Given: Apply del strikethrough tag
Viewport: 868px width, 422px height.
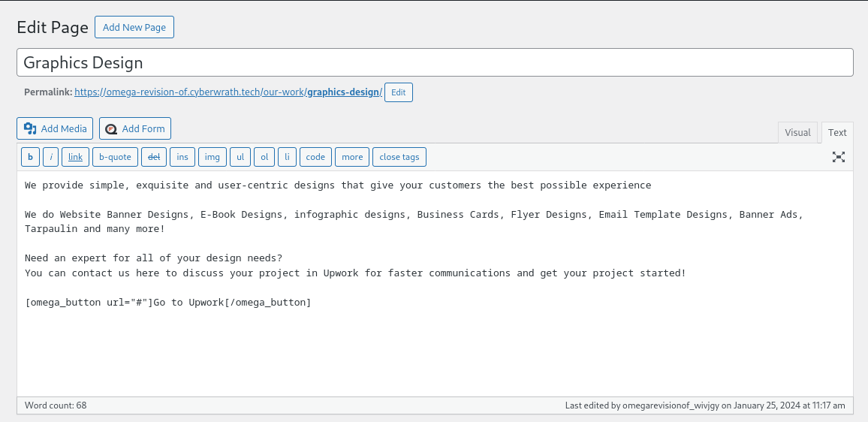Looking at the screenshot, I should tap(154, 157).
